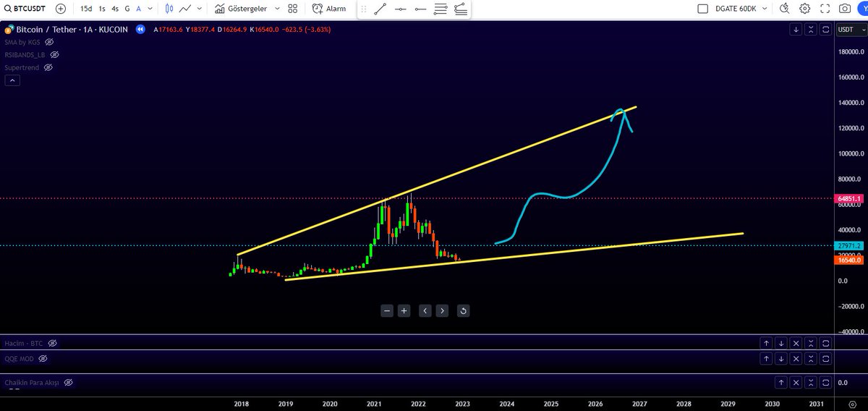Expand favorite indicators dropdown next to Göstergeler
Viewport: 868px width, 411px height.
(x=277, y=9)
